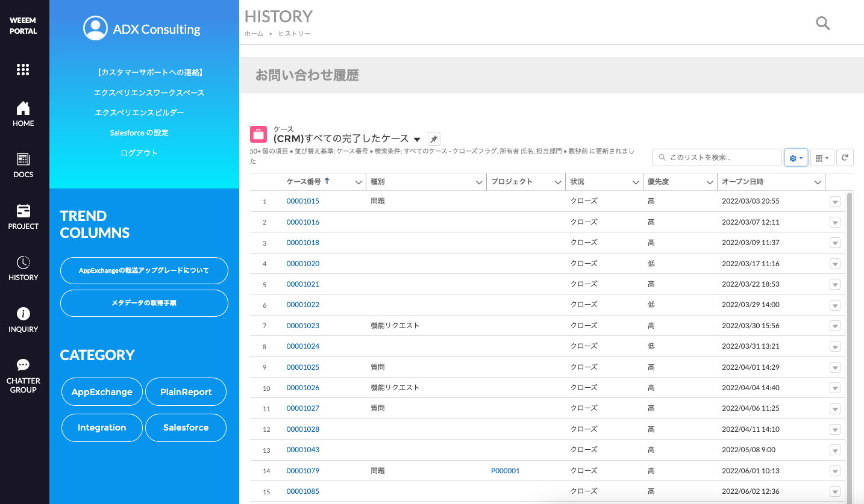864x504 pixels.
Task: Open the 状況 column header dropdown
Action: (x=636, y=181)
